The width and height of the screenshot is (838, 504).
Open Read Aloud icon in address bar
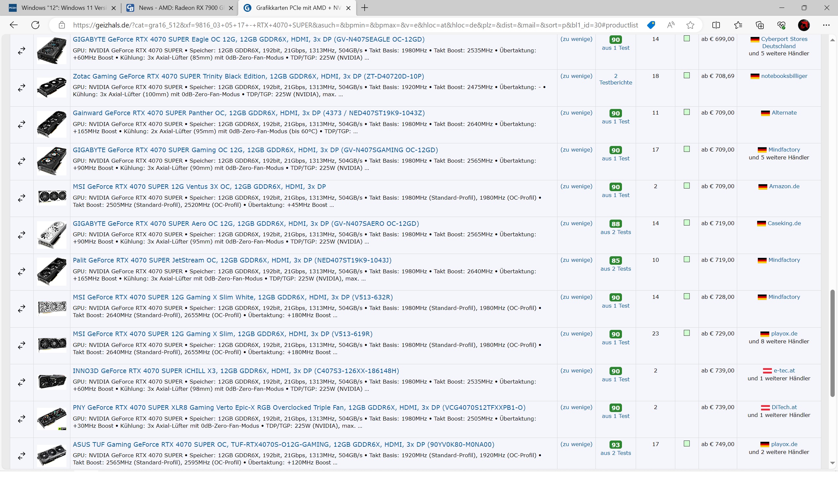pos(670,25)
